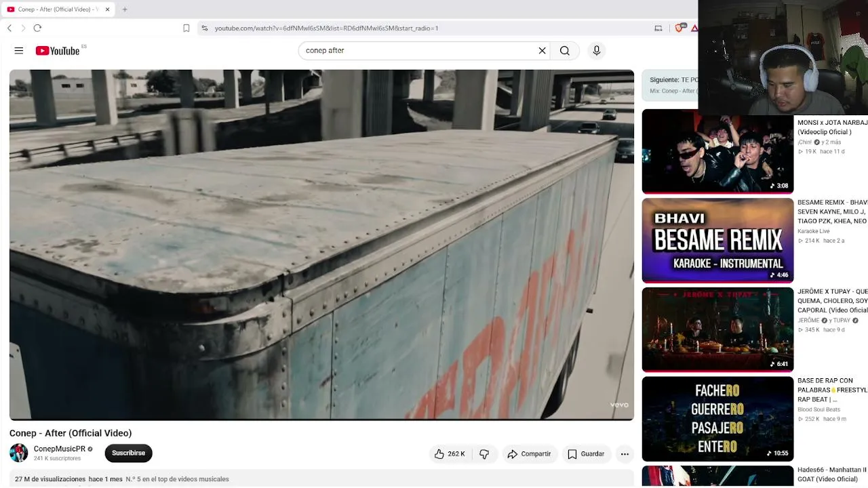Screen dimensions: 868x488
Task: Share the video using Compartir
Action: (529, 454)
